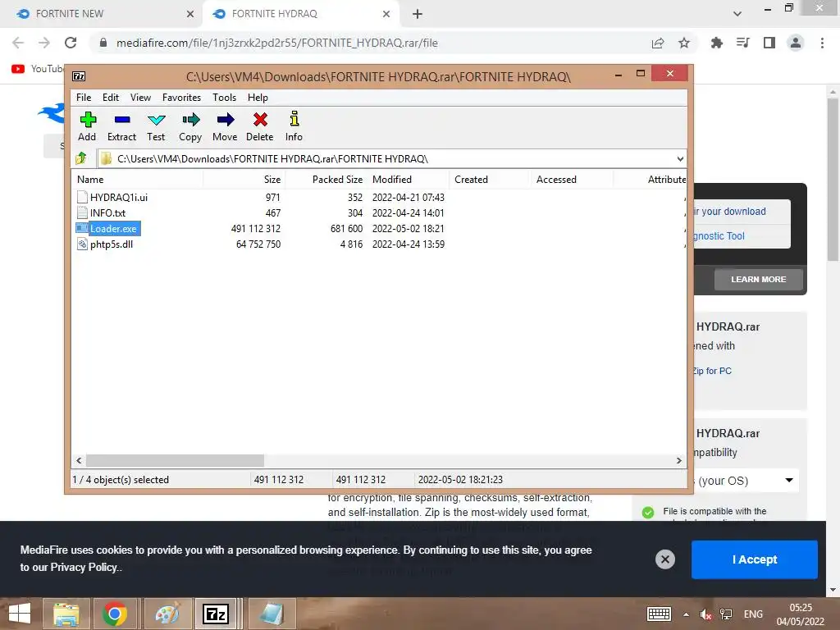Open Paint from the taskbar
Viewport: 840px width, 630px height.
(x=167, y=614)
